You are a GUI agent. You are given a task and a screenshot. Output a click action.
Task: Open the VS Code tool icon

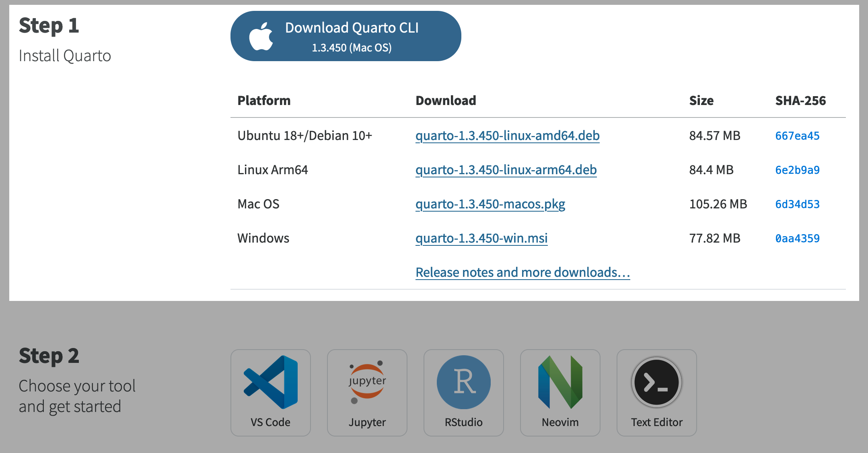tap(271, 382)
